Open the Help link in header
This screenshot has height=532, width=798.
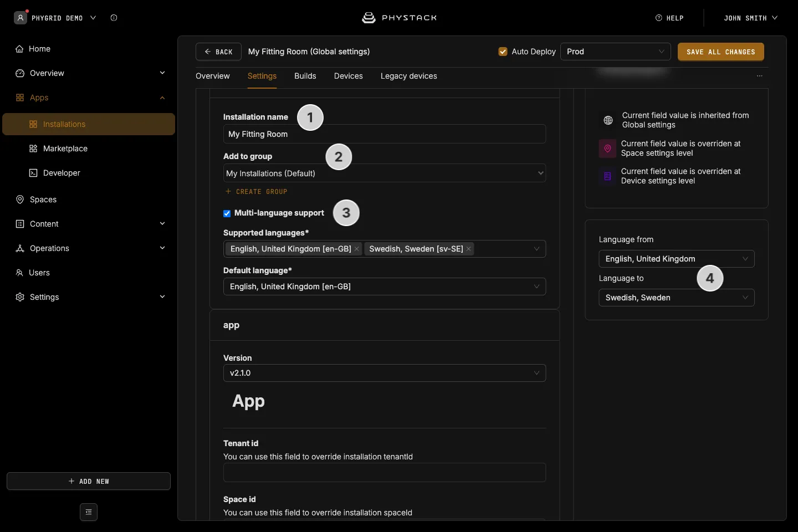coord(669,18)
